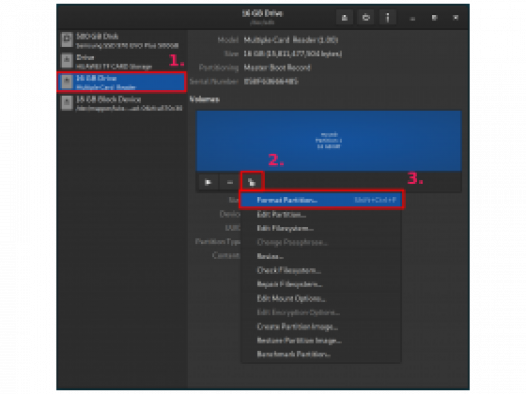Maximize the Disks window

(434, 18)
